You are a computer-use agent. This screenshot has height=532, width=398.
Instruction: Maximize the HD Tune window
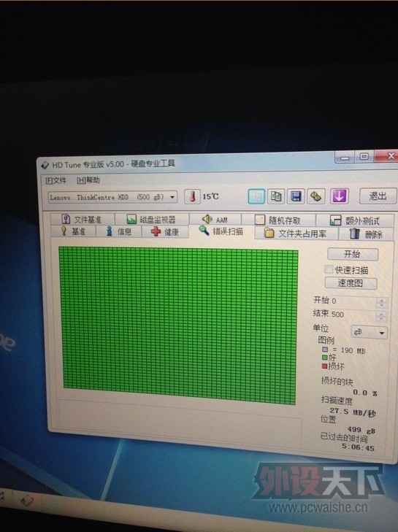(x=364, y=156)
